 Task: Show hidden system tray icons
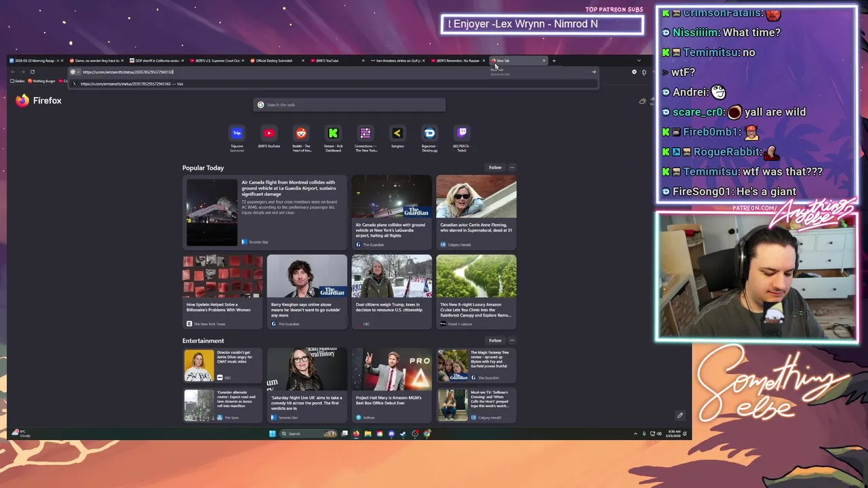635,434
